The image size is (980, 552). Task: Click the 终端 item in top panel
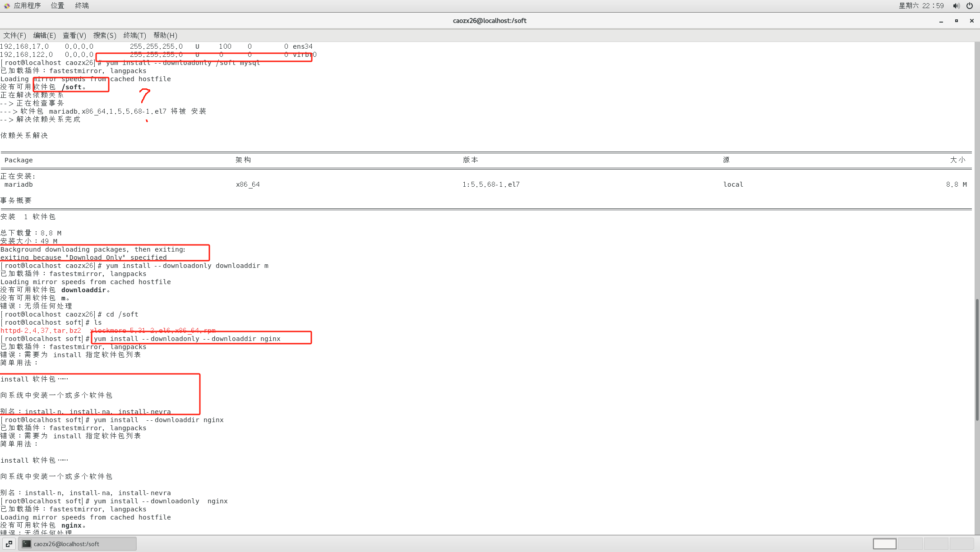click(x=82, y=5)
